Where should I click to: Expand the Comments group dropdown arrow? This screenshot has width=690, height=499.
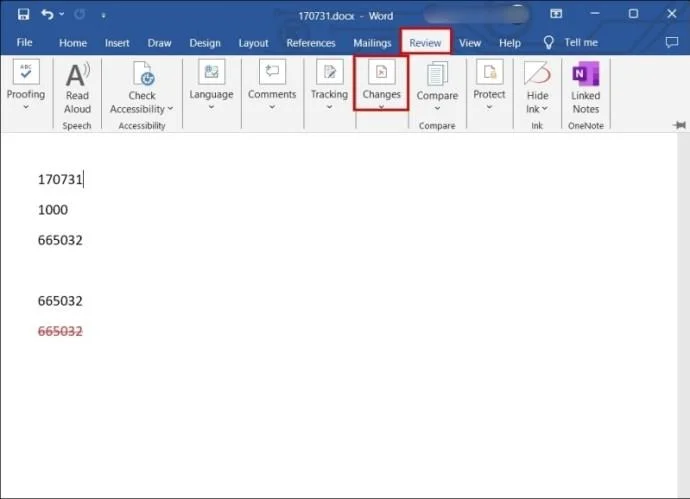(272, 107)
